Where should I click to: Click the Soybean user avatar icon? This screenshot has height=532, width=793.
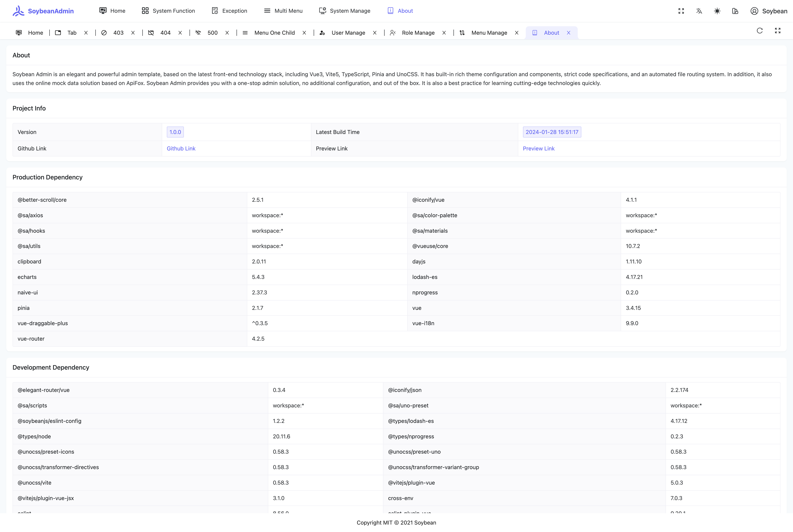754,11
